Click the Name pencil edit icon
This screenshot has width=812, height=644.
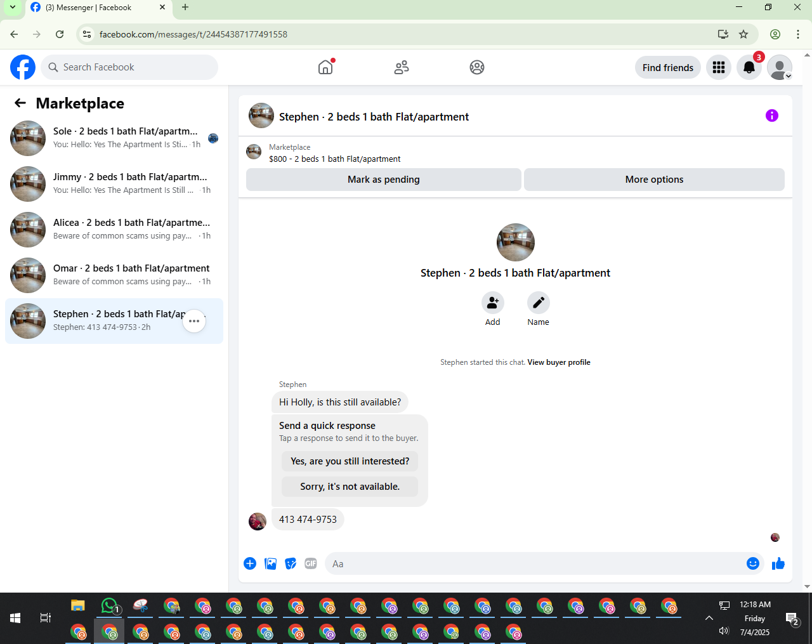(539, 303)
